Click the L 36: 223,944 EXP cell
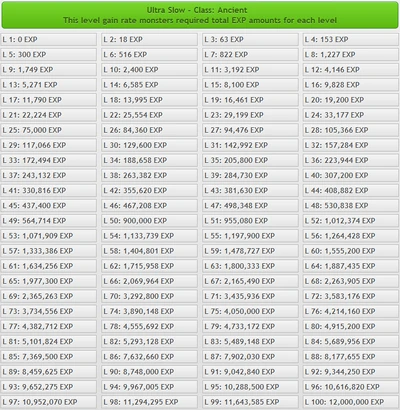The width and height of the screenshot is (400, 410). [x=351, y=160]
